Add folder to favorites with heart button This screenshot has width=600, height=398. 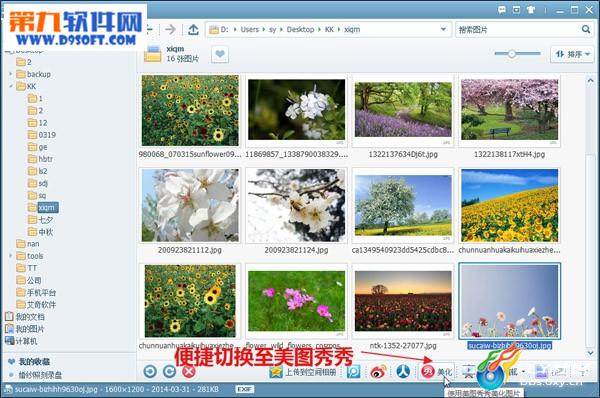(x=220, y=54)
